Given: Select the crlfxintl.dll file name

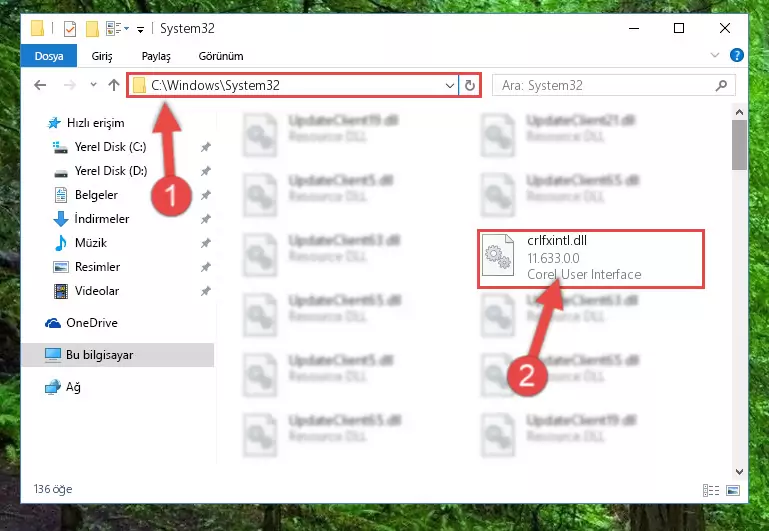Looking at the screenshot, I should coord(557,241).
